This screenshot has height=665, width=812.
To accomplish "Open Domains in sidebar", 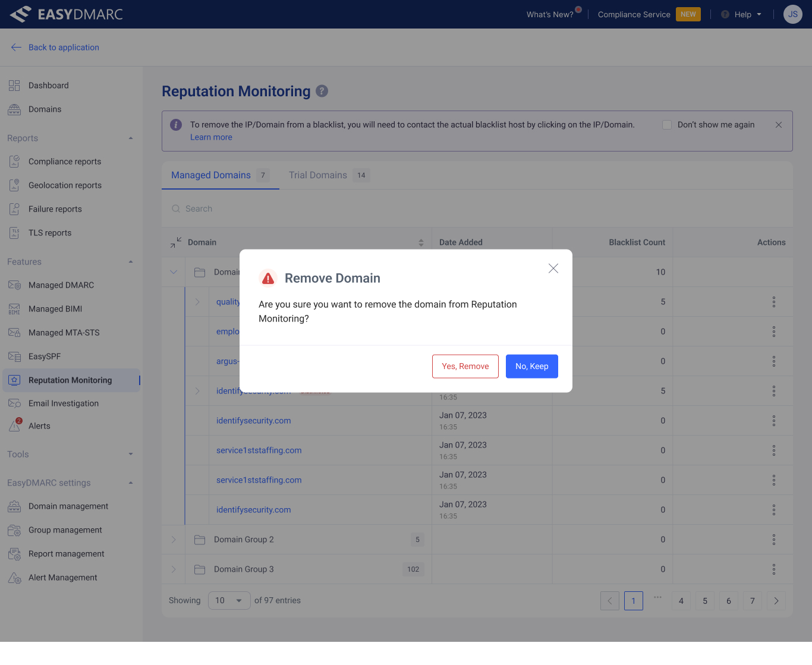I will point(45,109).
